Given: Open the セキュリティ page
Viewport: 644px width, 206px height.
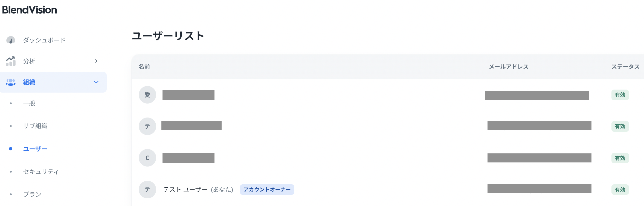Looking at the screenshot, I should pyautogui.click(x=41, y=172).
